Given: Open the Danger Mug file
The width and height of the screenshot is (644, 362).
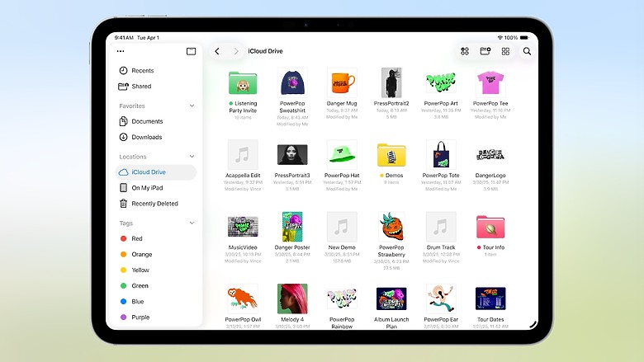Looking at the screenshot, I should [x=342, y=83].
